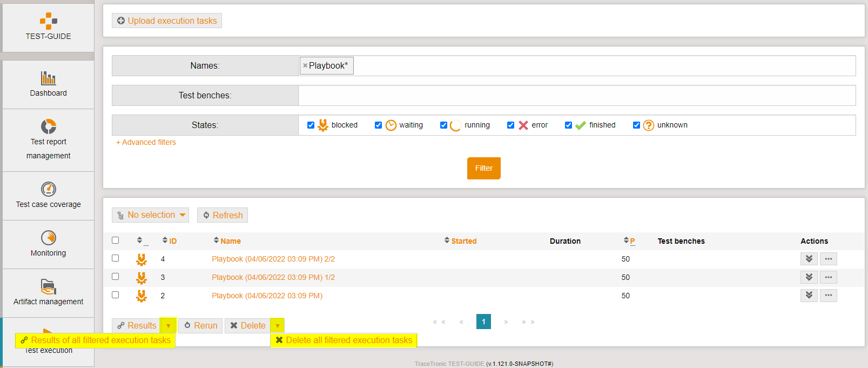Expand the Advanced filters section
The image size is (868, 368).
pos(146,142)
